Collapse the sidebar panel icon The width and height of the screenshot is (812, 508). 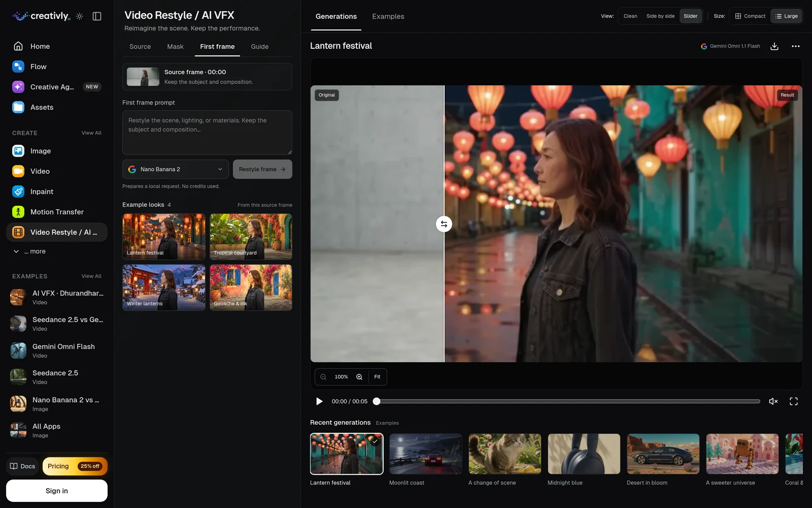click(97, 16)
